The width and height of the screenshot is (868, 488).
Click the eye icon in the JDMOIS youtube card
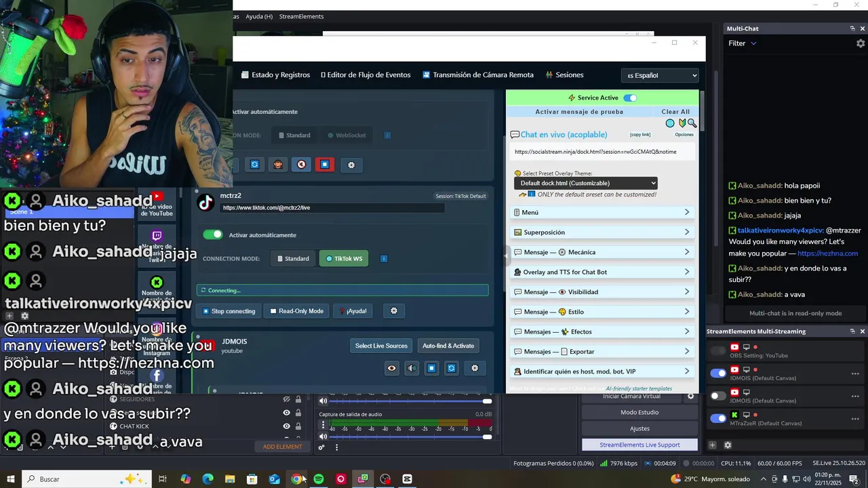[x=392, y=368]
